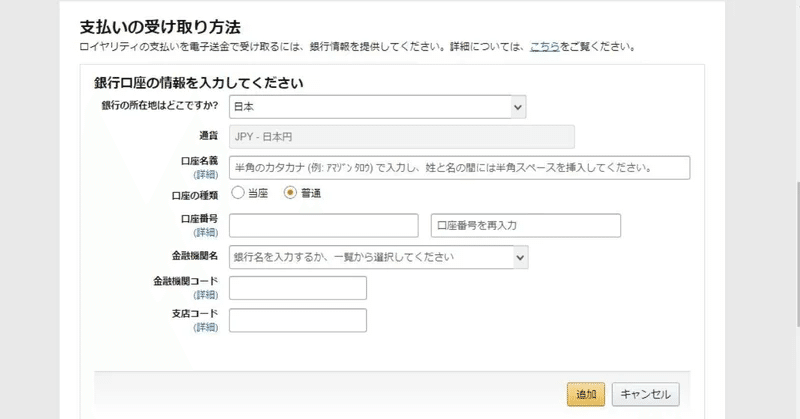Image resolution: width=800 pixels, height=419 pixels.
Task: Open the 詳細 link under 口座番号
Action: click(x=206, y=232)
